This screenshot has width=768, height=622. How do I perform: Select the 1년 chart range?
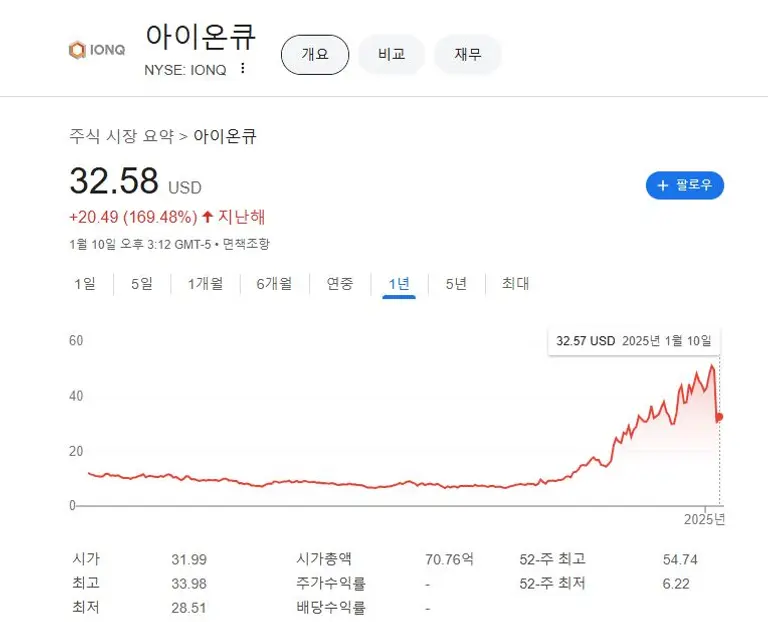[x=399, y=284]
